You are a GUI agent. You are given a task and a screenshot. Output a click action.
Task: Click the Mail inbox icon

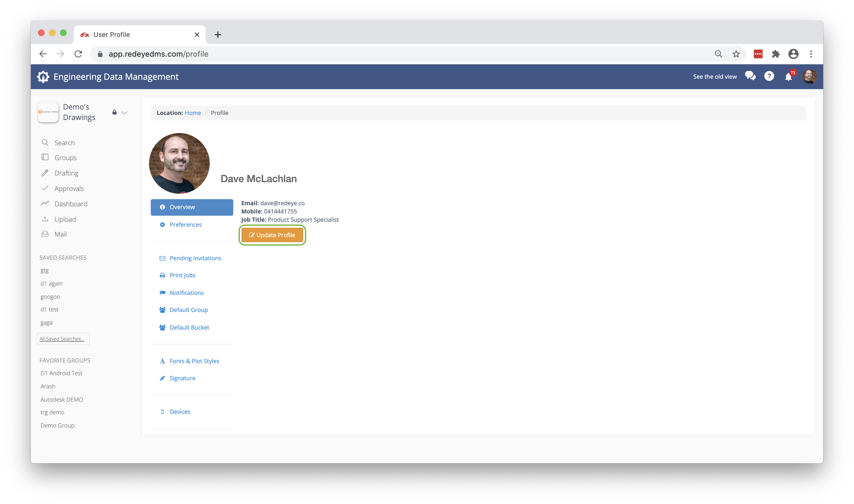pyautogui.click(x=45, y=234)
